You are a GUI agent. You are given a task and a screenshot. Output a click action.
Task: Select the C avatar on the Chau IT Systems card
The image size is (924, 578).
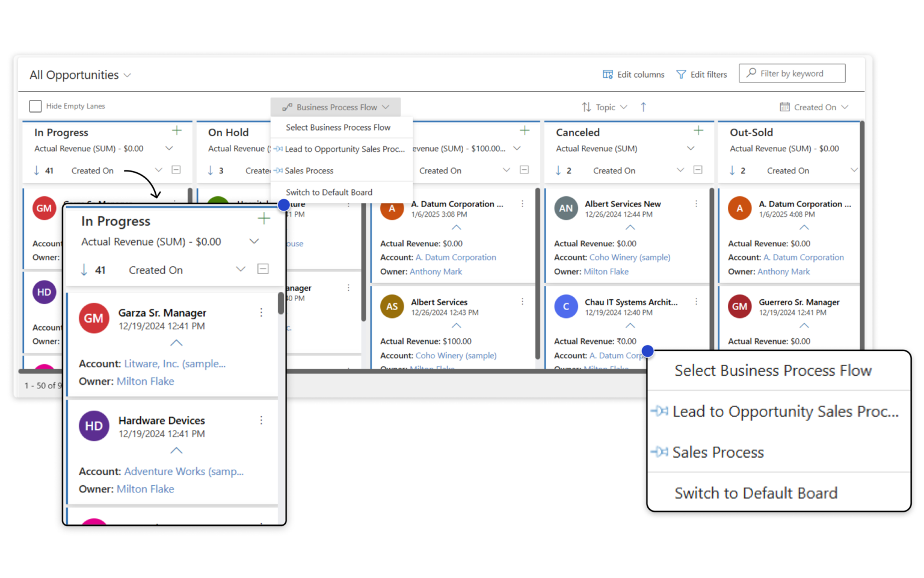coord(566,306)
